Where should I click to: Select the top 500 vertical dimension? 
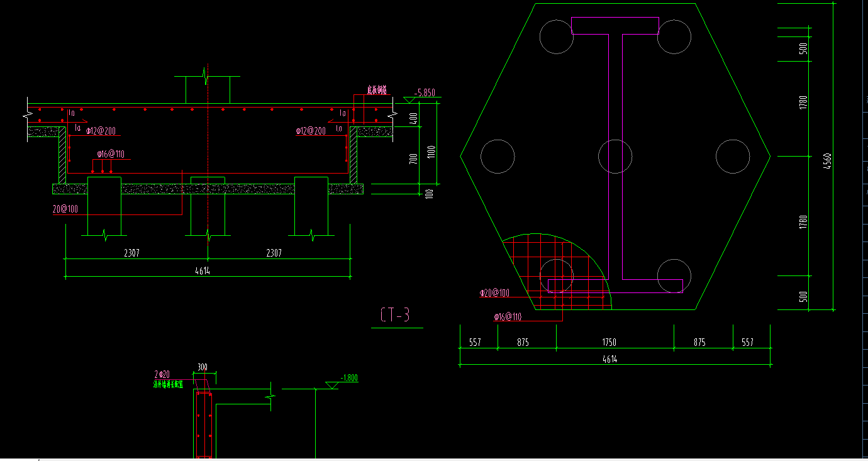coord(803,49)
